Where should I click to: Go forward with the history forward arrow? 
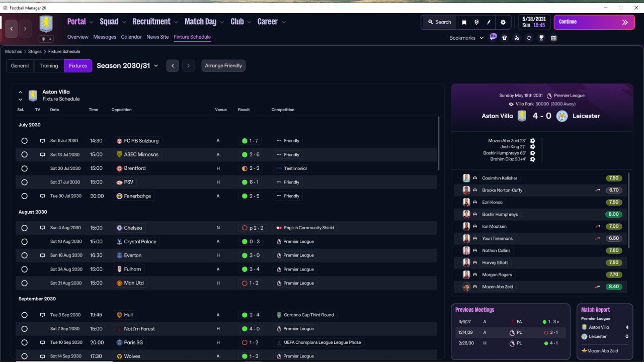click(25, 29)
